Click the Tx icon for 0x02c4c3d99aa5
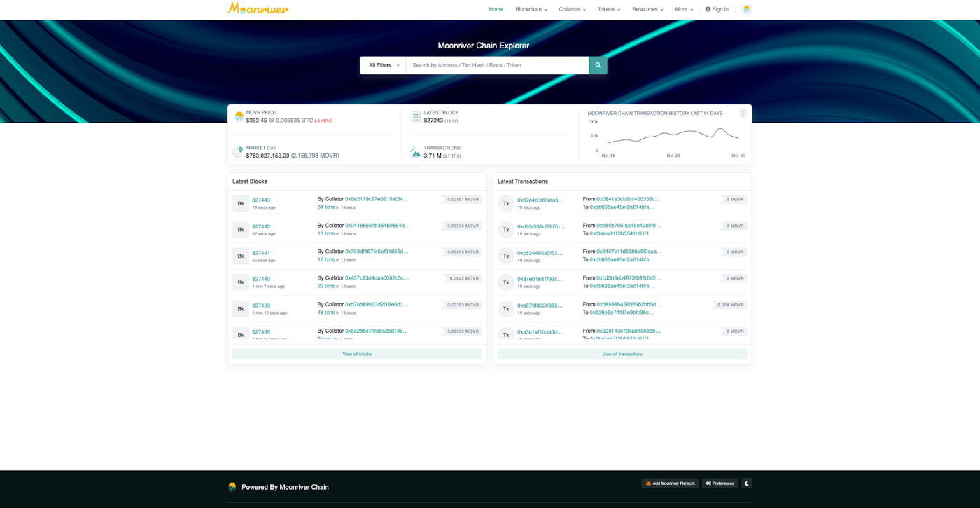The width and height of the screenshot is (980, 508). point(506,203)
